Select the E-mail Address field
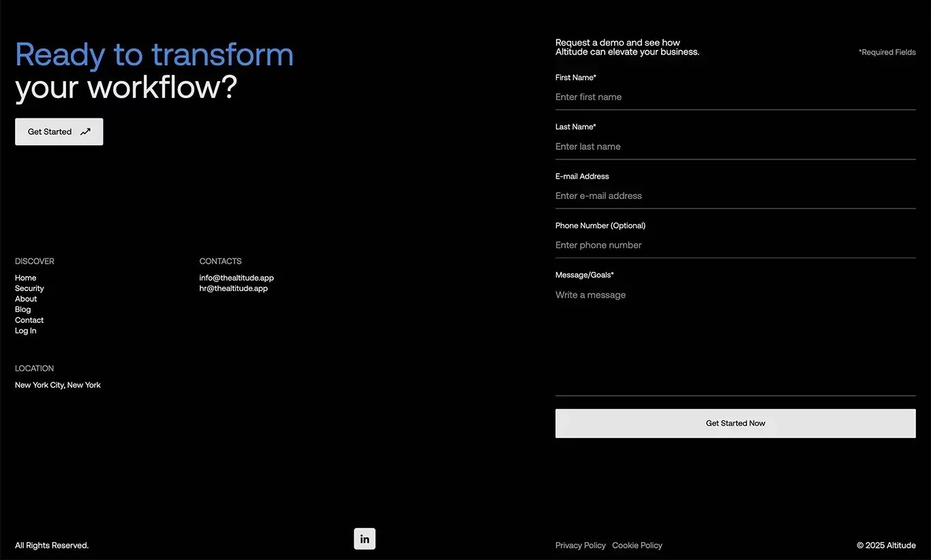Image resolution: width=931 pixels, height=560 pixels. coord(735,196)
